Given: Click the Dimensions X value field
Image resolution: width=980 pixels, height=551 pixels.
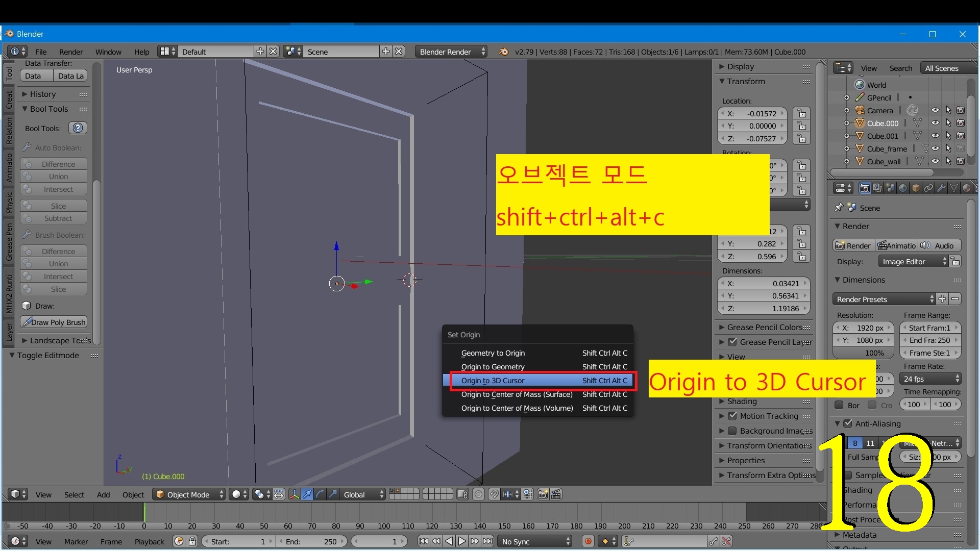Looking at the screenshot, I should click(x=763, y=284).
